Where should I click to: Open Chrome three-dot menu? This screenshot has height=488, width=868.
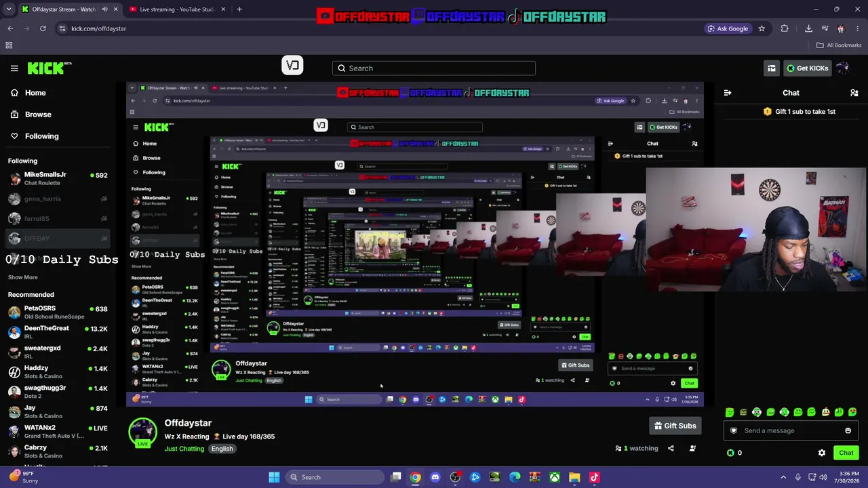(859, 28)
